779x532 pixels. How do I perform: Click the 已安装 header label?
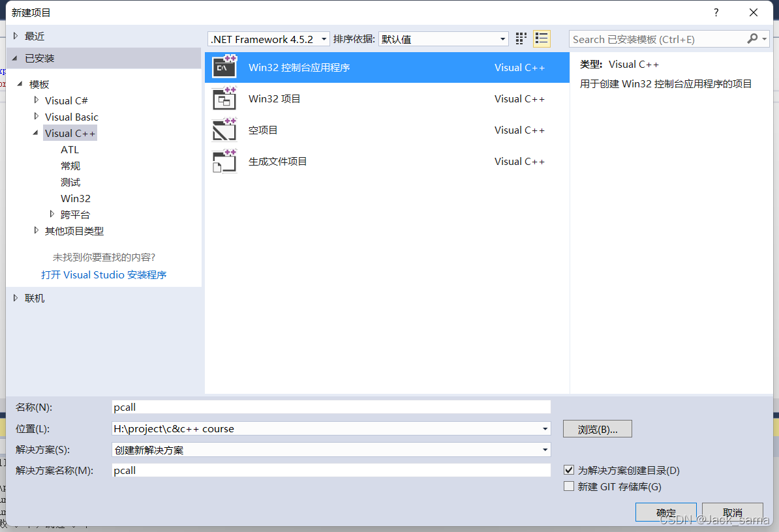40,58
